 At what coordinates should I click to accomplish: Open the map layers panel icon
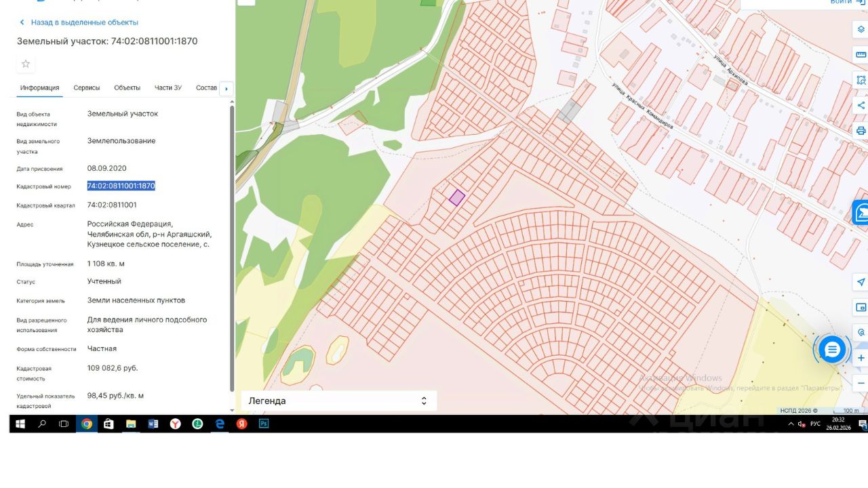[x=861, y=29]
